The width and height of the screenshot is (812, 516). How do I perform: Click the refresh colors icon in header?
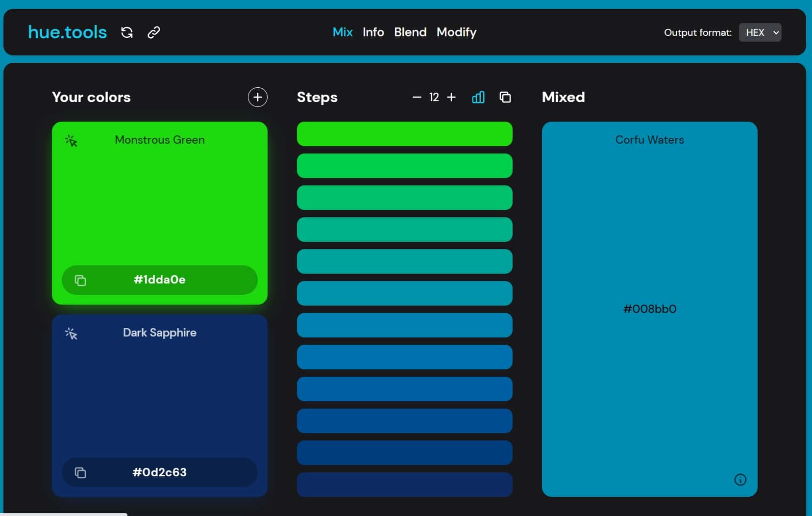(126, 32)
